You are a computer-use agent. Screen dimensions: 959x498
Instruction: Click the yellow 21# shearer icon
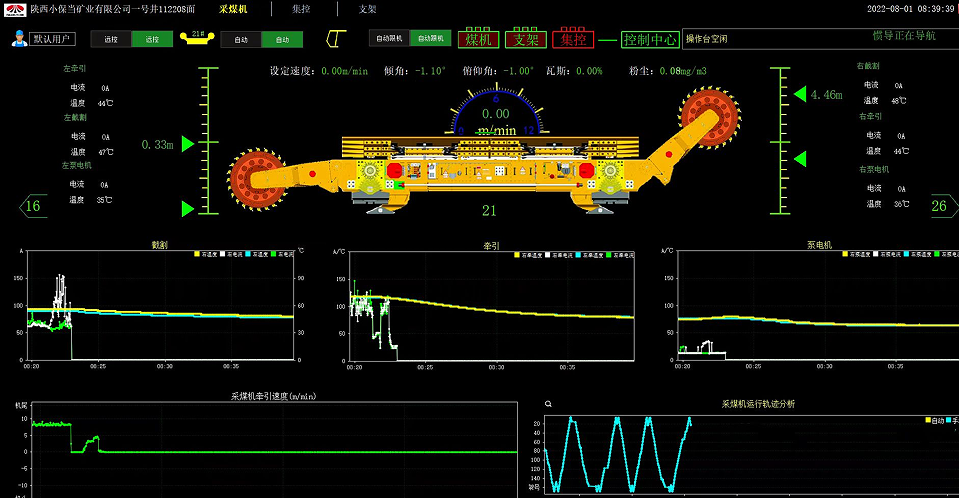click(x=197, y=38)
